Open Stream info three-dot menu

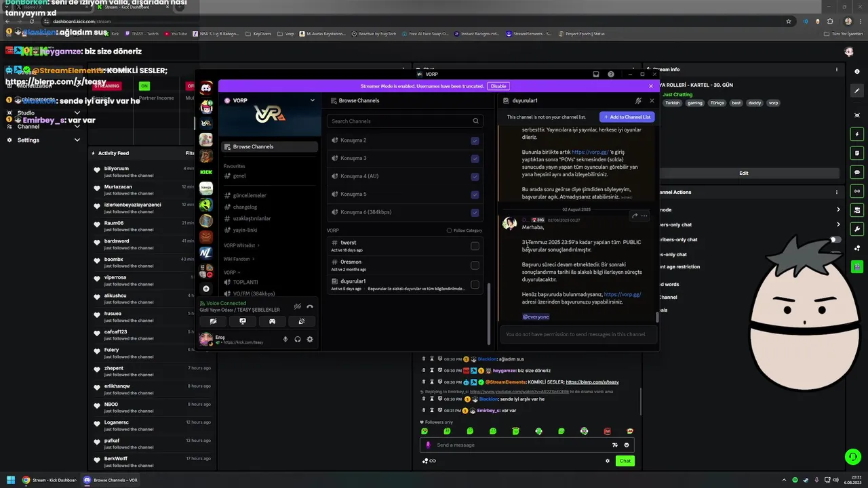click(x=837, y=69)
